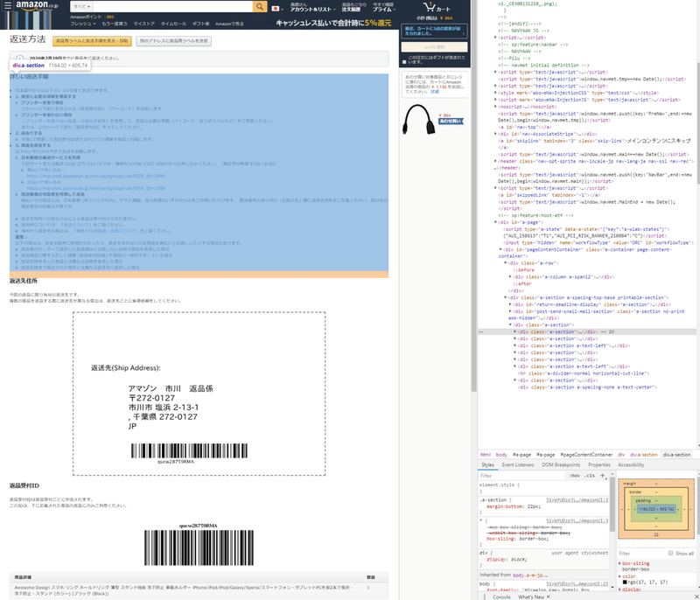Switch to the DOM Breakpoints tab
This screenshot has height=600, width=700.
point(561,464)
